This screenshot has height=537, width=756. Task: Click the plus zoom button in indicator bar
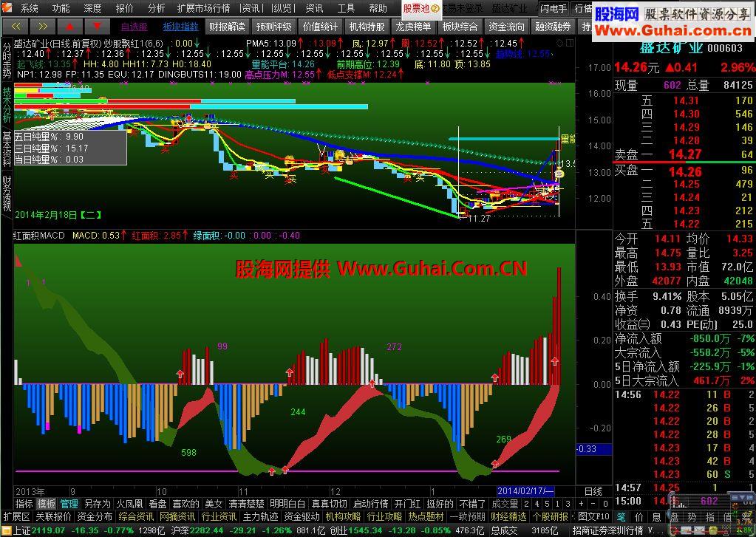tap(581, 504)
